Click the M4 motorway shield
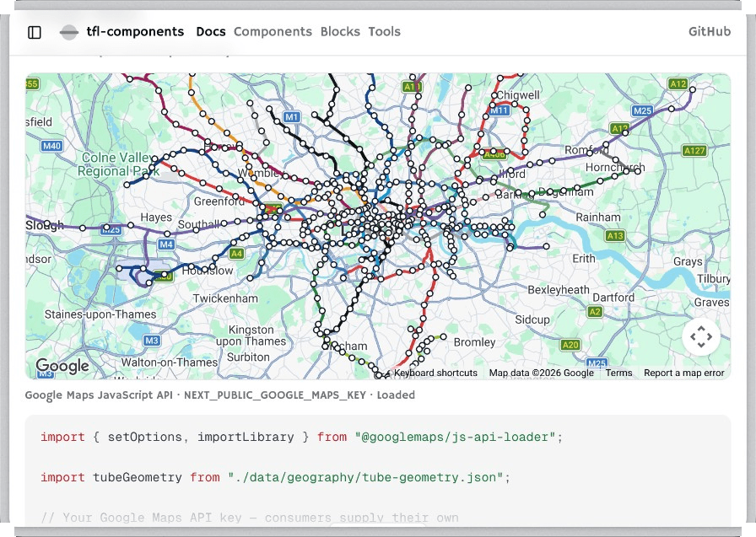This screenshot has height=537, width=756. [166, 244]
